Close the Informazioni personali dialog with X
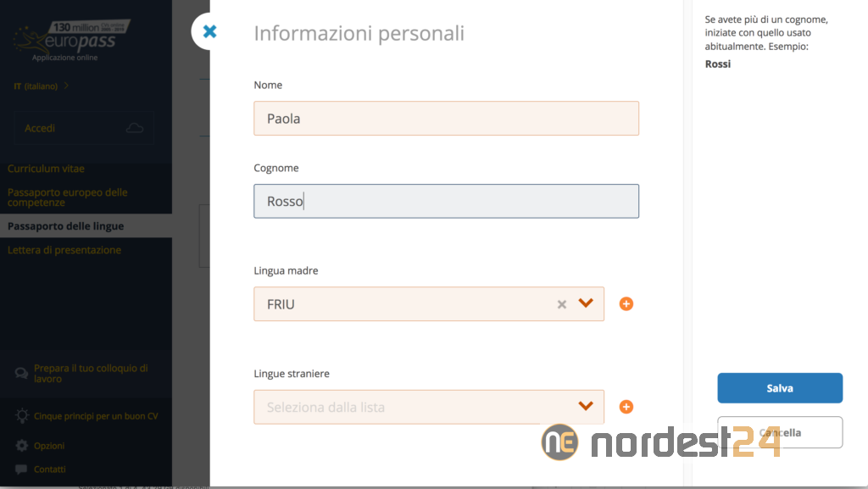 coord(209,32)
